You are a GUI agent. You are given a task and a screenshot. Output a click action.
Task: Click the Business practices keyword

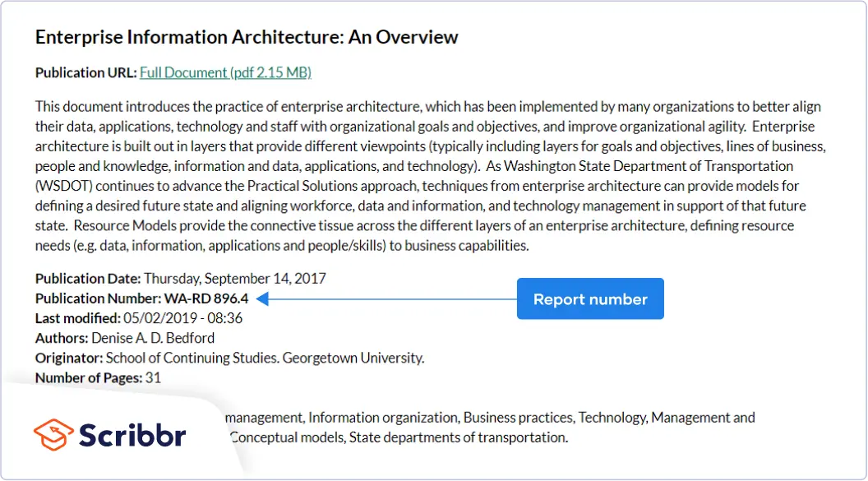[519, 418]
